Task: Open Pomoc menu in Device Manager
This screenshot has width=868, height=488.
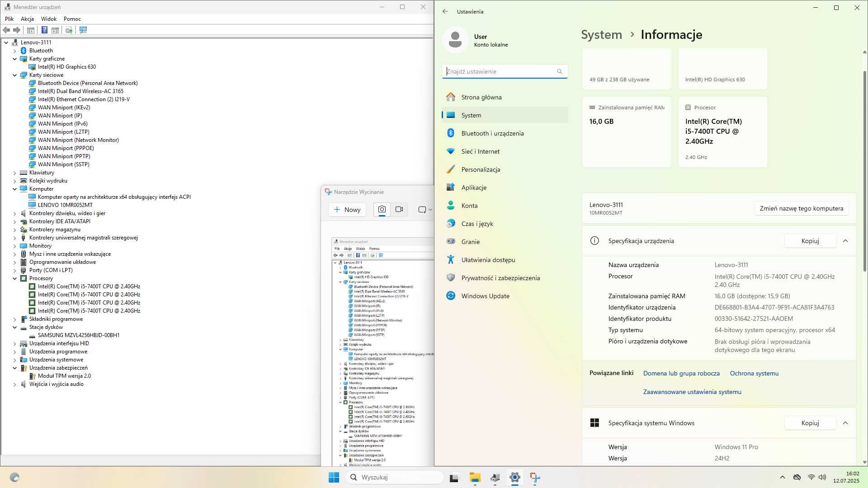Action: pyautogui.click(x=72, y=19)
